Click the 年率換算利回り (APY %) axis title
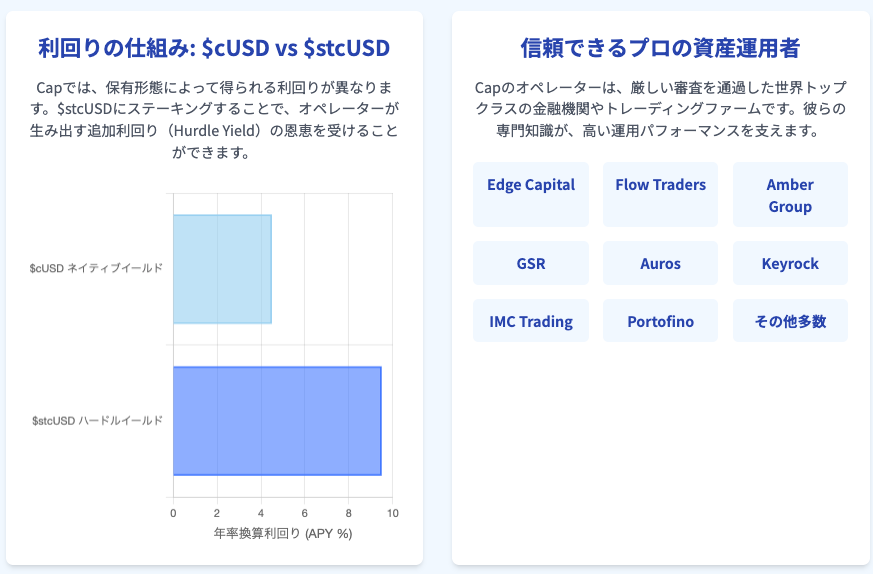 coord(283,533)
